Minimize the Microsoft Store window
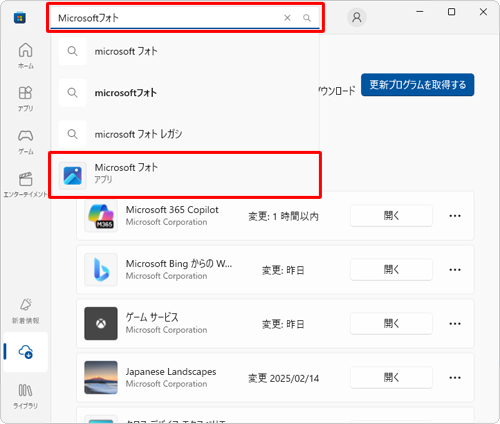 pyautogui.click(x=420, y=12)
